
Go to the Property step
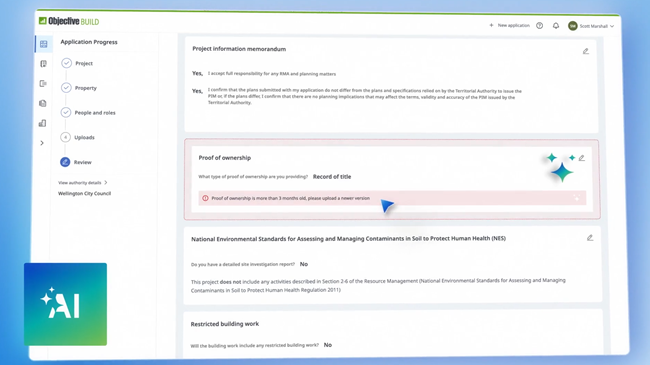coord(86,88)
